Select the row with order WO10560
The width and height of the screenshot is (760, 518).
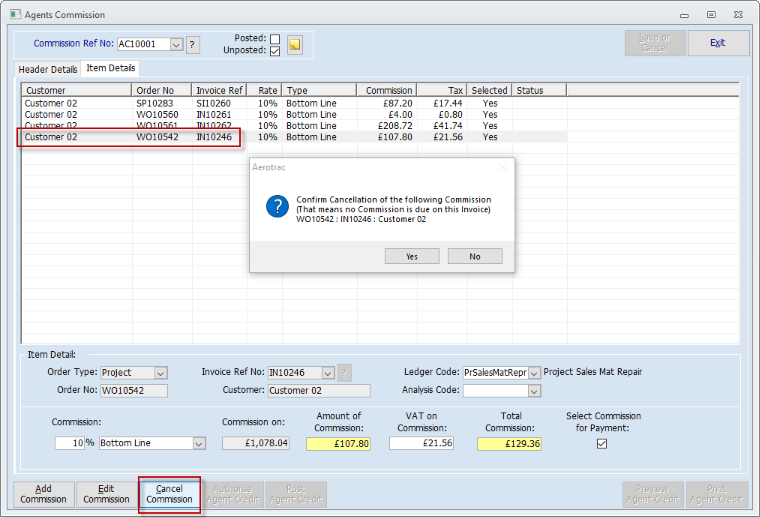[294, 114]
